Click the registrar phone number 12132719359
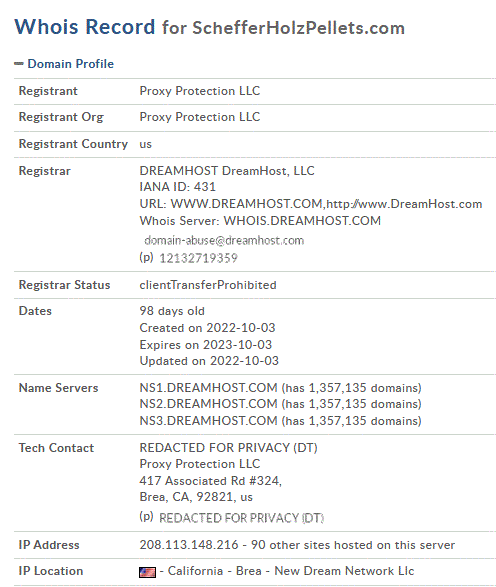 198,258
